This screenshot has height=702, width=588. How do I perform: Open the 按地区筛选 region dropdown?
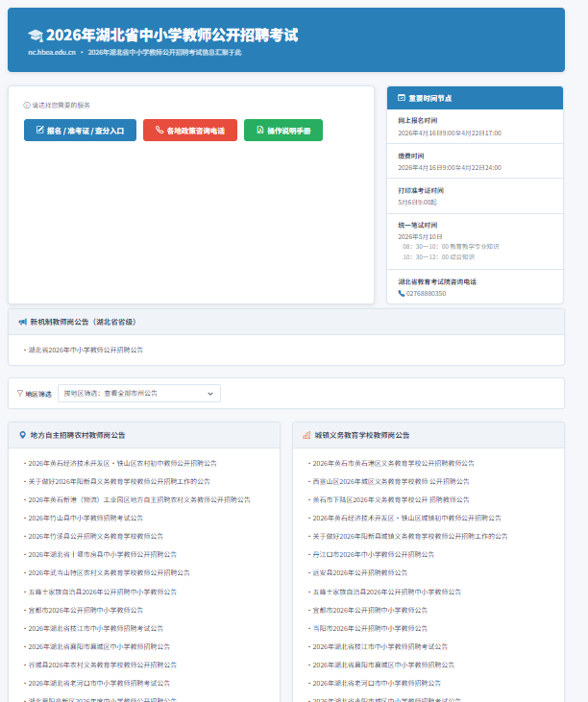138,393
